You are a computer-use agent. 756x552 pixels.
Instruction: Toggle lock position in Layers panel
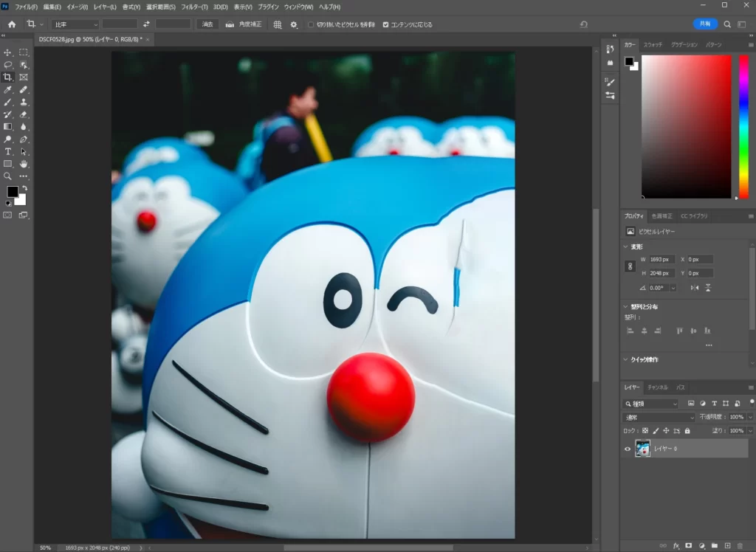point(667,431)
